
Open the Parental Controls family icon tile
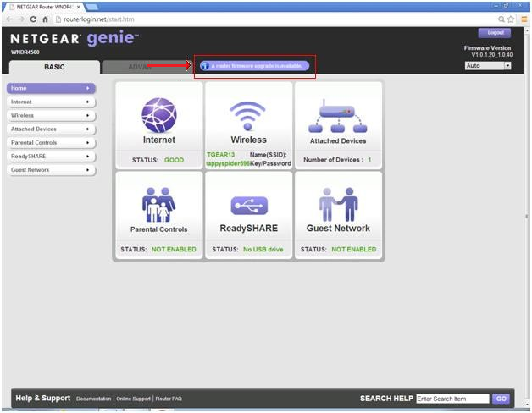(159, 215)
